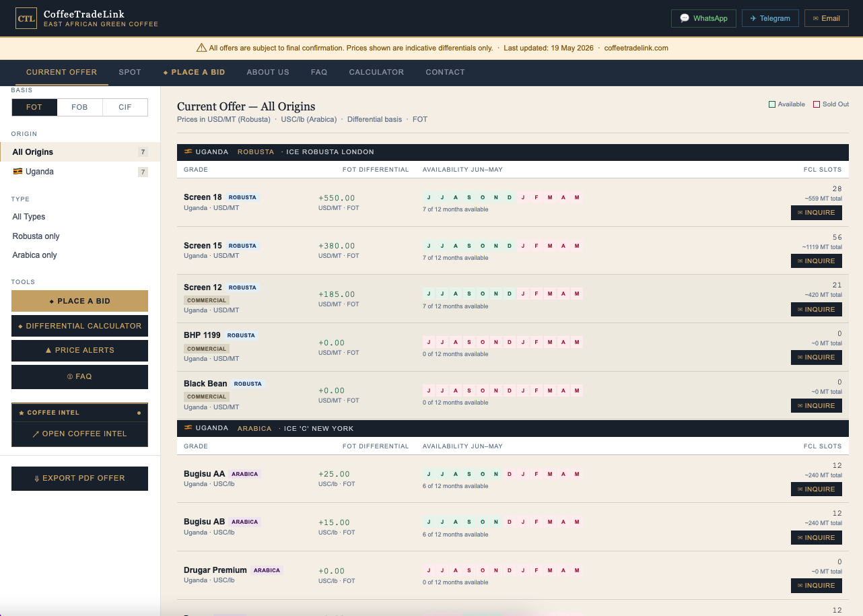Screen dimensions: 863x616
Task: Click D month cell for Screen 15
Action: tap(510, 246)
